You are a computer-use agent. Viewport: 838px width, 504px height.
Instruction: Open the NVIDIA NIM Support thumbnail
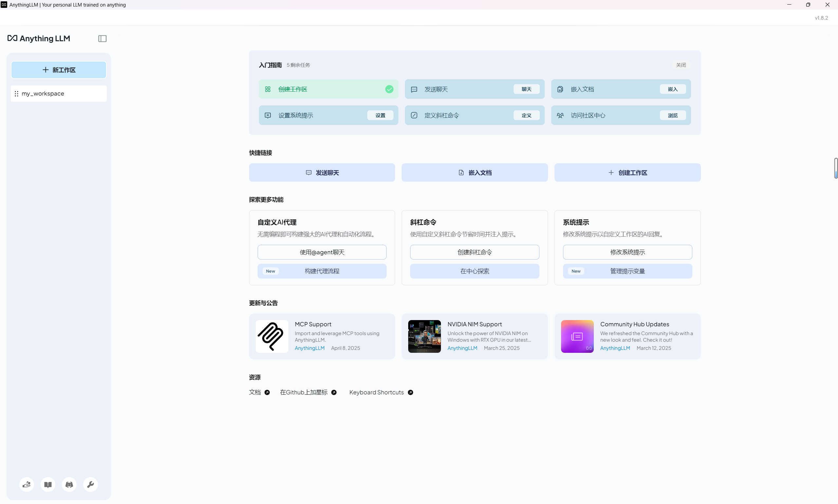[424, 336]
